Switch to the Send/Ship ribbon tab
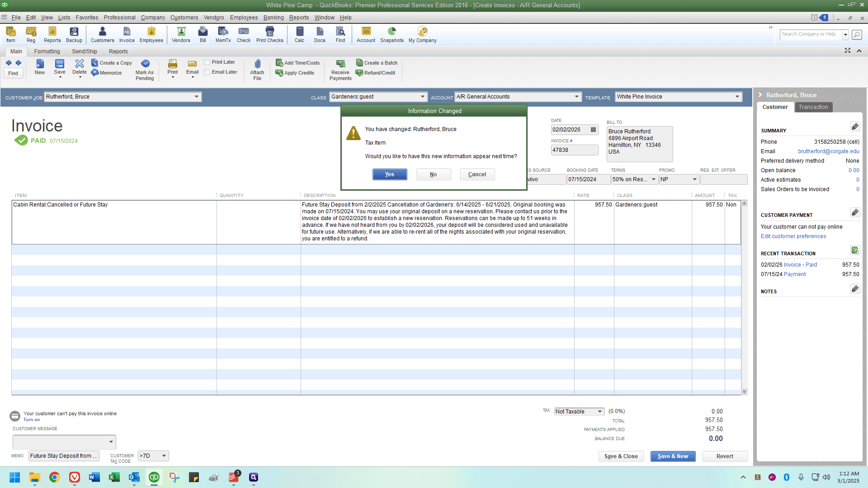 click(x=85, y=52)
